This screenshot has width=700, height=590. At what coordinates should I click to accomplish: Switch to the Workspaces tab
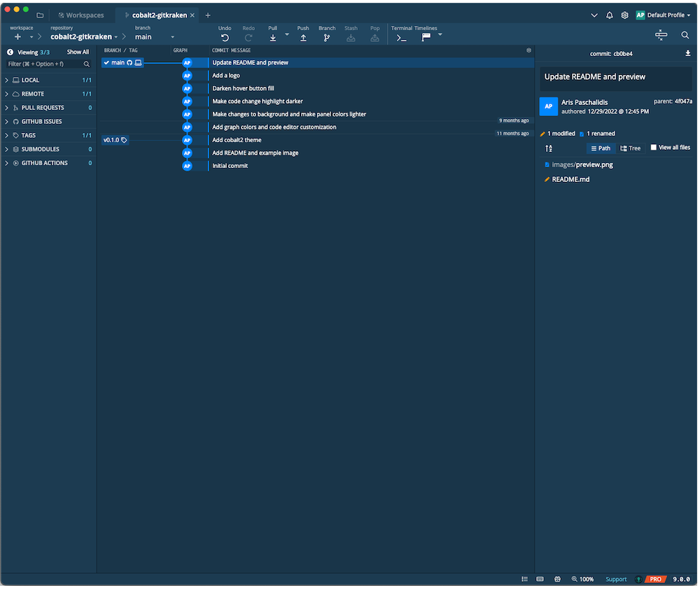(81, 15)
